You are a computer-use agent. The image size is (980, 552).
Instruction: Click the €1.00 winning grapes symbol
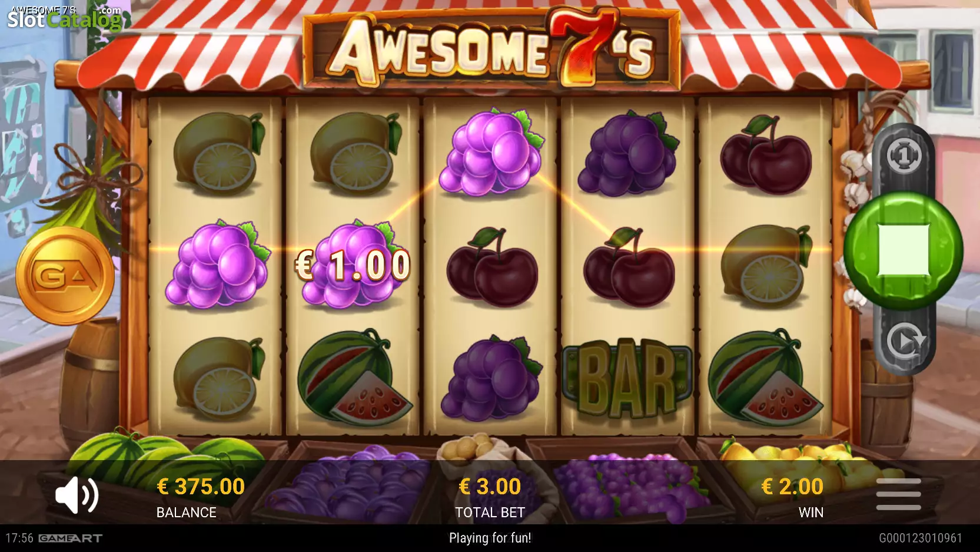353,265
